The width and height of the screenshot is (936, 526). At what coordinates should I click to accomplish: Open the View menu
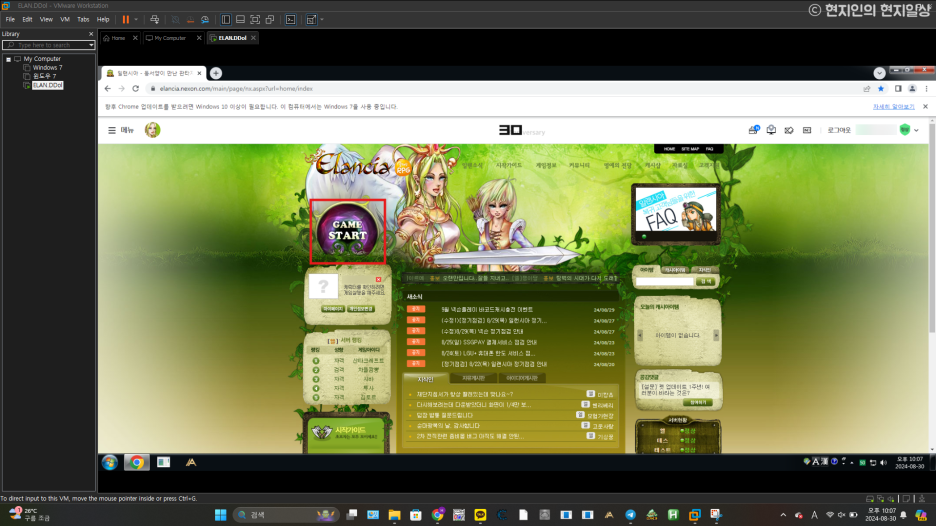click(46, 20)
